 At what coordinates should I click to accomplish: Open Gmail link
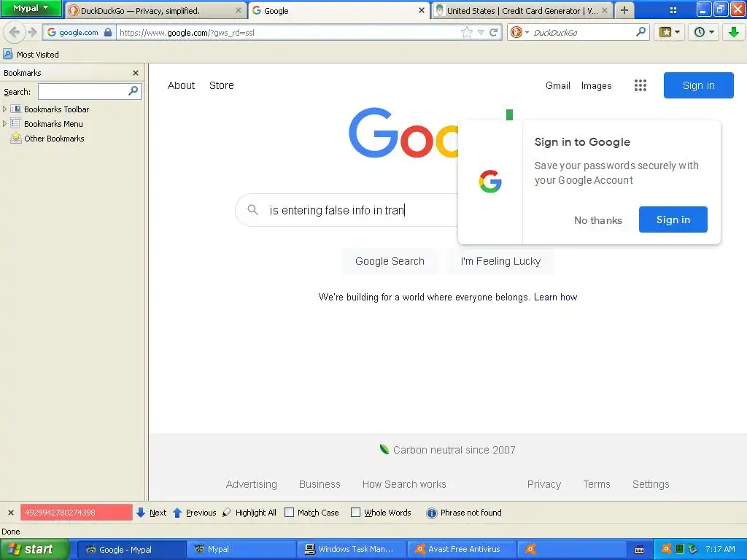click(558, 86)
